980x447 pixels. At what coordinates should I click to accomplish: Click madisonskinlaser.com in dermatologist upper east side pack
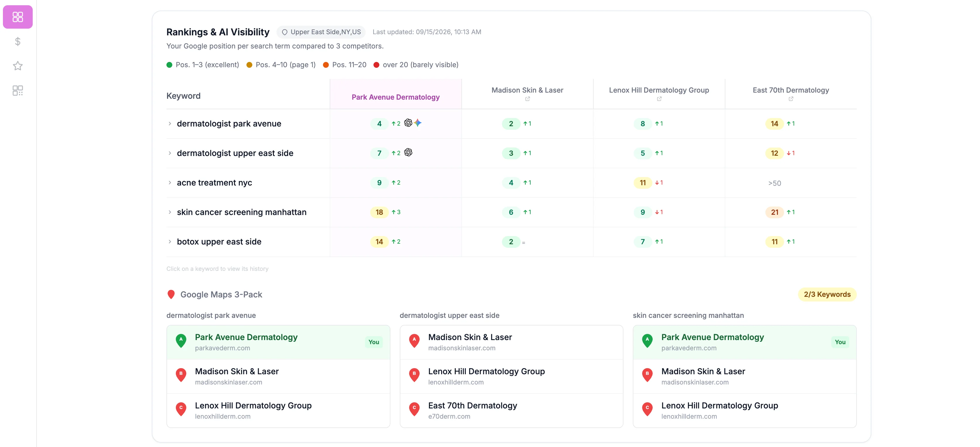click(461, 348)
